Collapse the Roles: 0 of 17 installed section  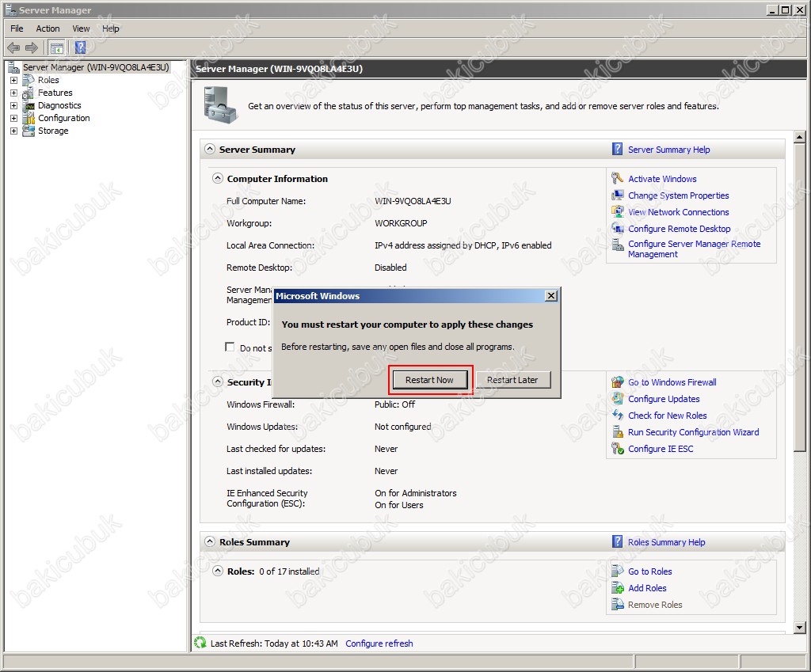218,571
